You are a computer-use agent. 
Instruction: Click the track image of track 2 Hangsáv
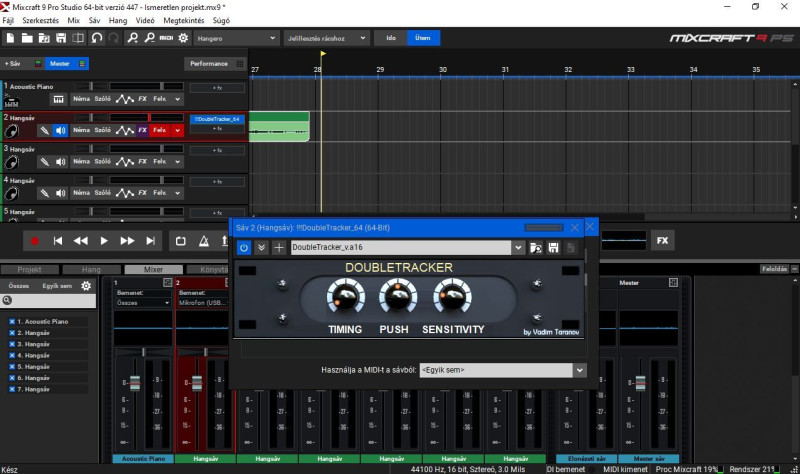[x=11, y=131]
